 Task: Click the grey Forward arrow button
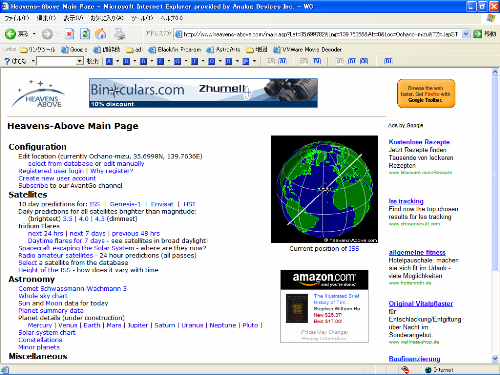[x=47, y=34]
